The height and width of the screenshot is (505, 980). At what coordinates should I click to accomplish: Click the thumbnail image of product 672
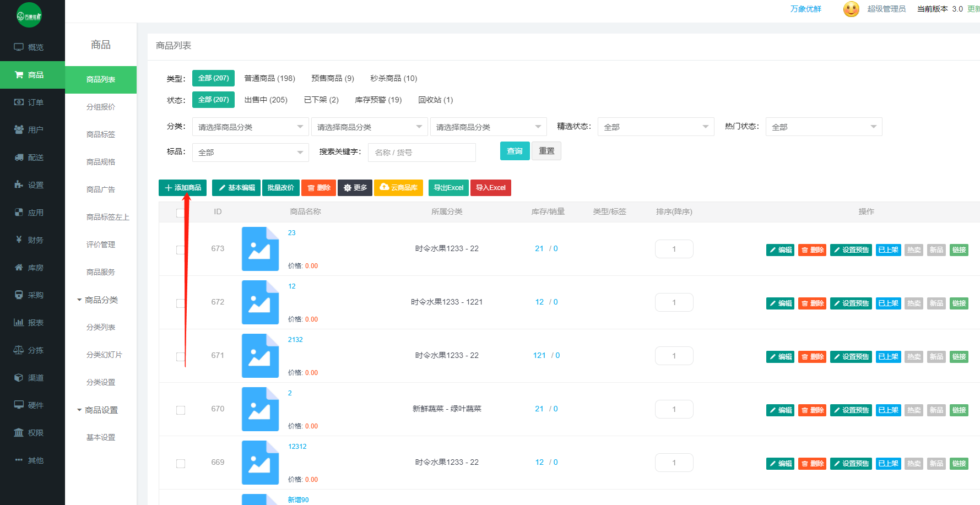tap(260, 302)
